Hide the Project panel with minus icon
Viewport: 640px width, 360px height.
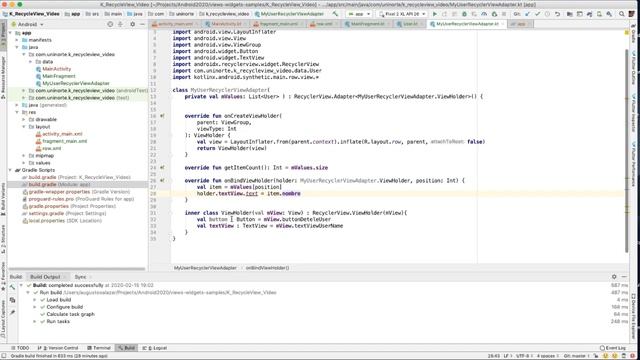click(142, 24)
